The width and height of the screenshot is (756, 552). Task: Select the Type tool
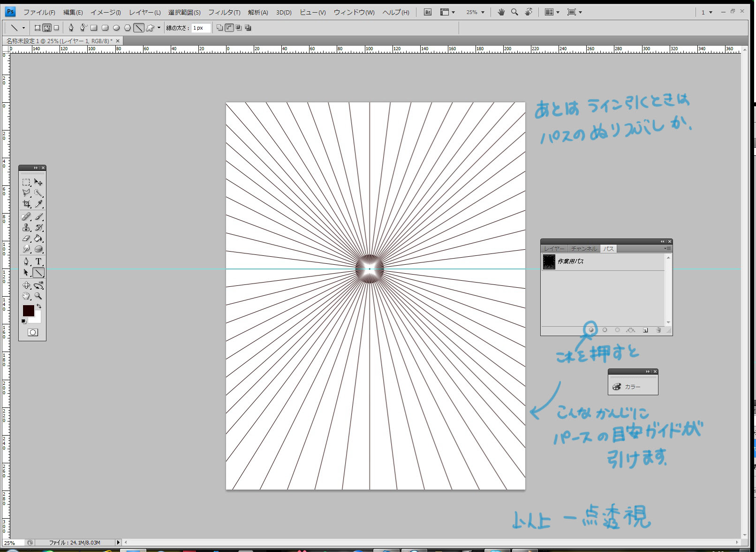(38, 261)
